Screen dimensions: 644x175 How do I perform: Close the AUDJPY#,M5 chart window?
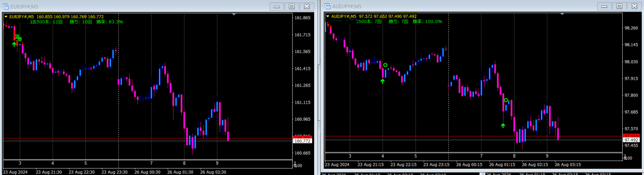coord(634,6)
